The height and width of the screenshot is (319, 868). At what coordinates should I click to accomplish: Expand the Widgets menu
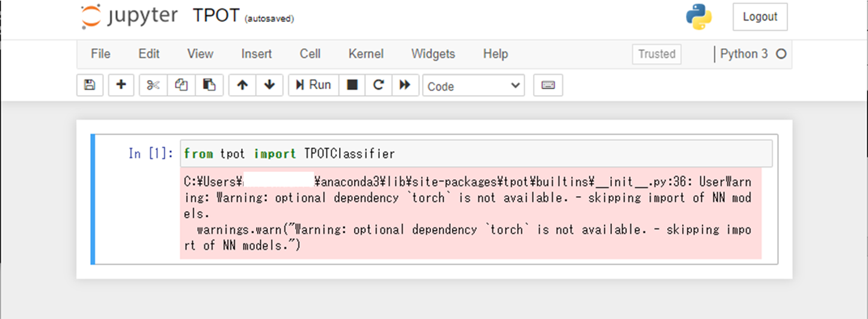433,54
